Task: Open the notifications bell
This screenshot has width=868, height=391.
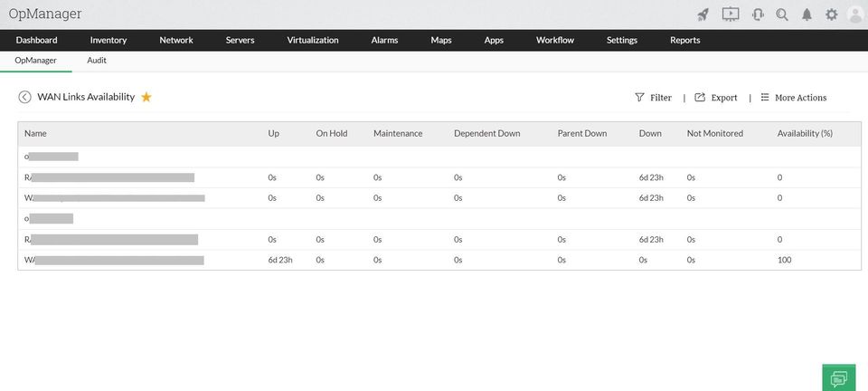Action: [807, 14]
